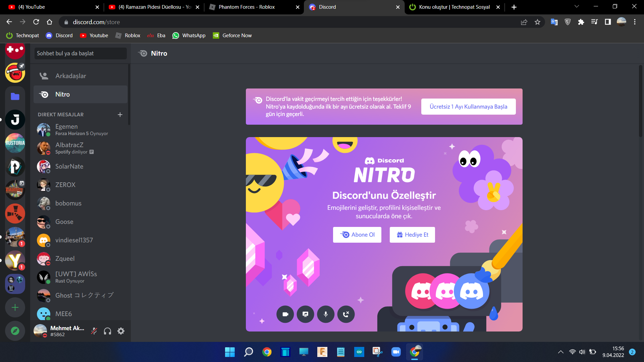644x362 pixels.
Task: Open the Rustoria server icon
Action: 15,143
